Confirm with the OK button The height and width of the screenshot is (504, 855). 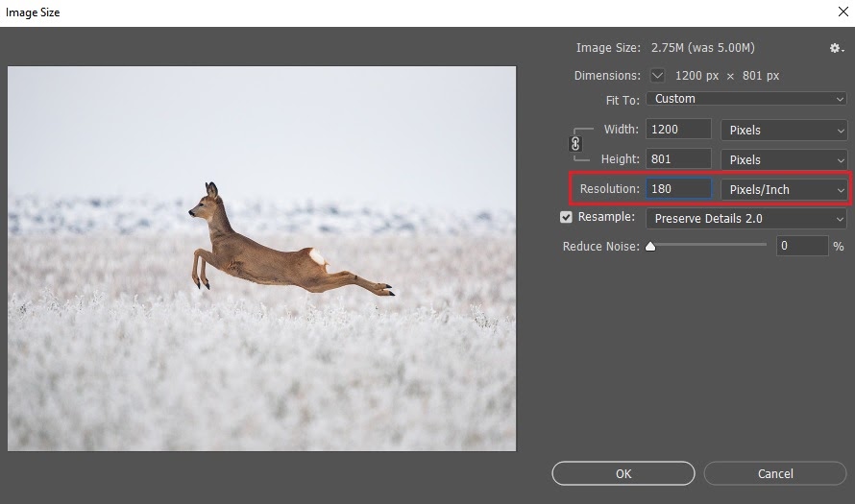pyautogui.click(x=623, y=473)
